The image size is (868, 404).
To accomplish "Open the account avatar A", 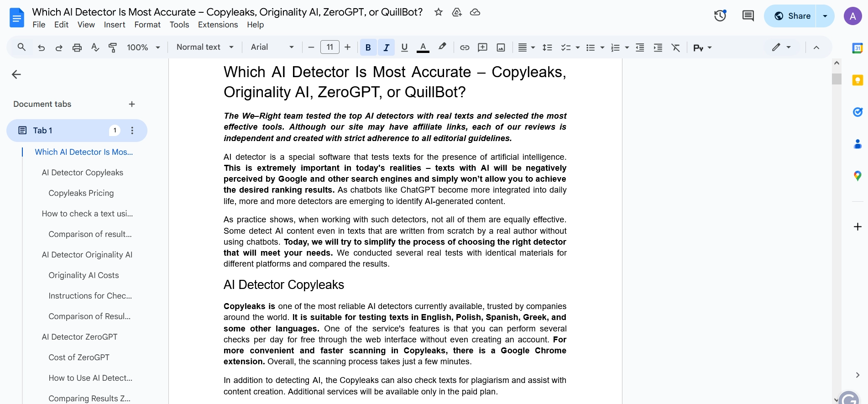I will point(852,16).
